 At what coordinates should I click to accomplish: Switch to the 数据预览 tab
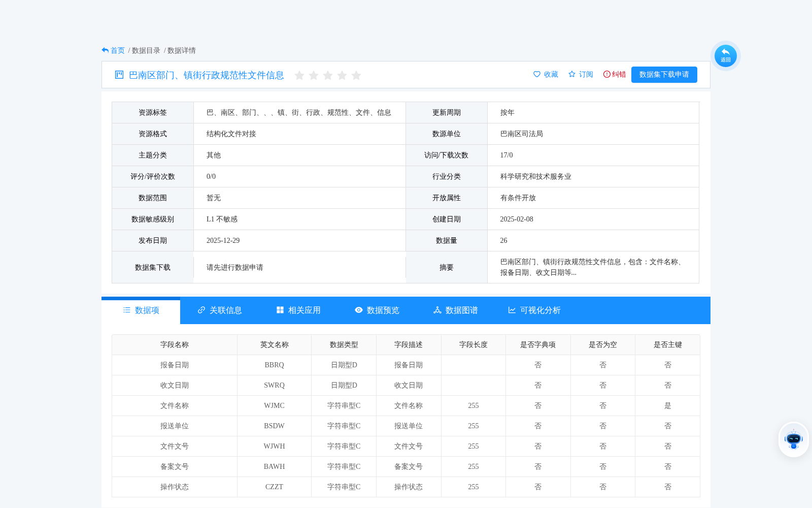coord(377,310)
